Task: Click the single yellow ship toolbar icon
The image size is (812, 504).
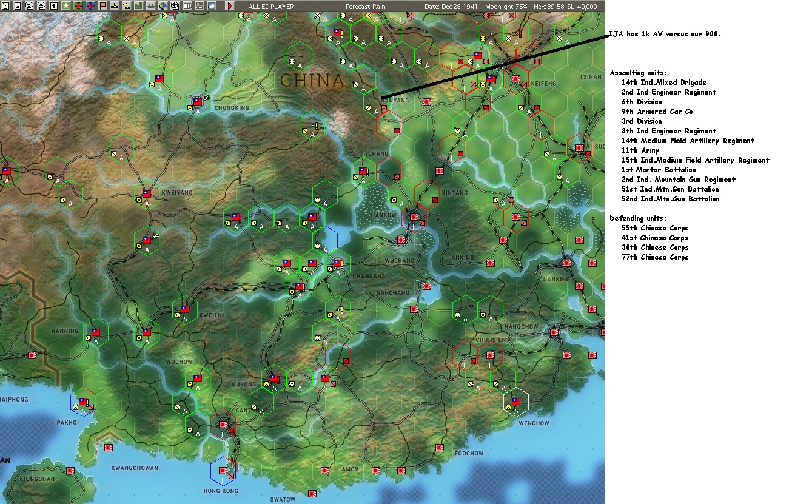Action: pos(115,5)
